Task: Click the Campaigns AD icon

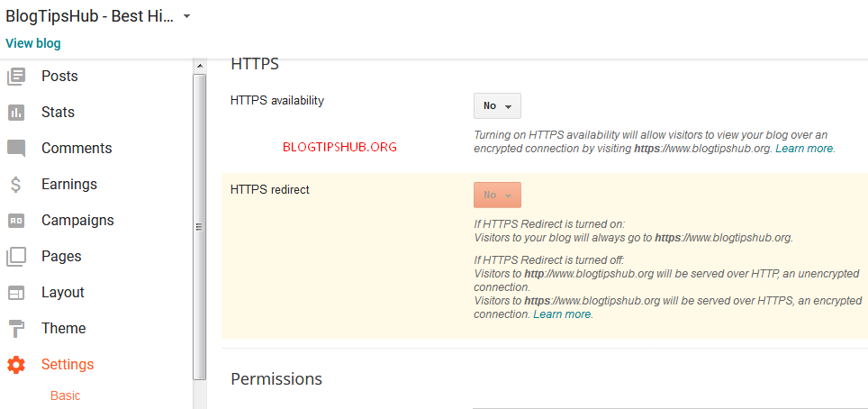Action: (x=16, y=221)
